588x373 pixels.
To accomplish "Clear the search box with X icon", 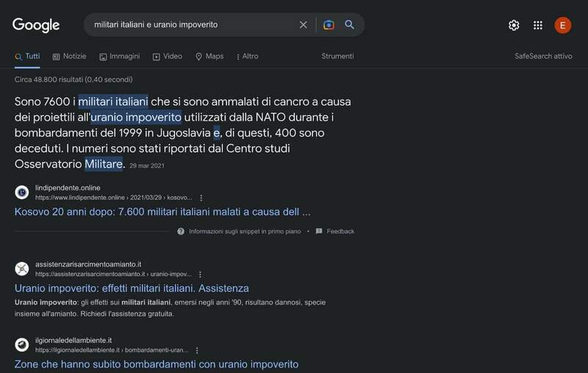I will pos(304,25).
